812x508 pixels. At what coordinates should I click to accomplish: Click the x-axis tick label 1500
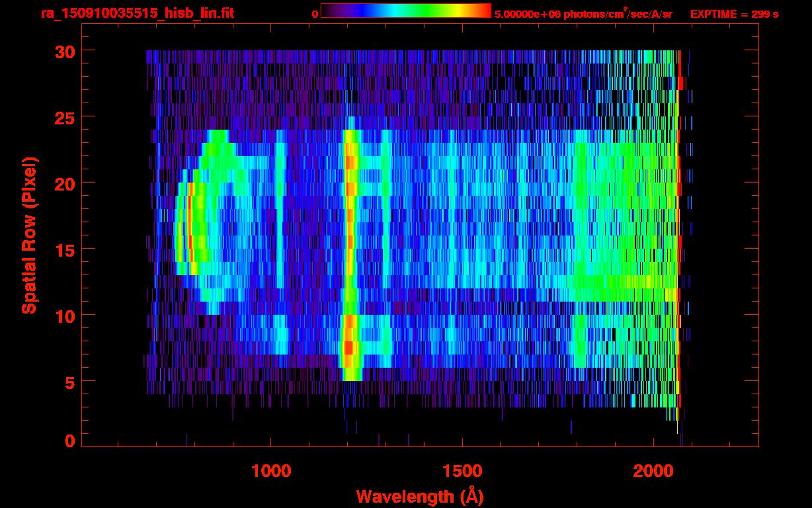(x=462, y=471)
